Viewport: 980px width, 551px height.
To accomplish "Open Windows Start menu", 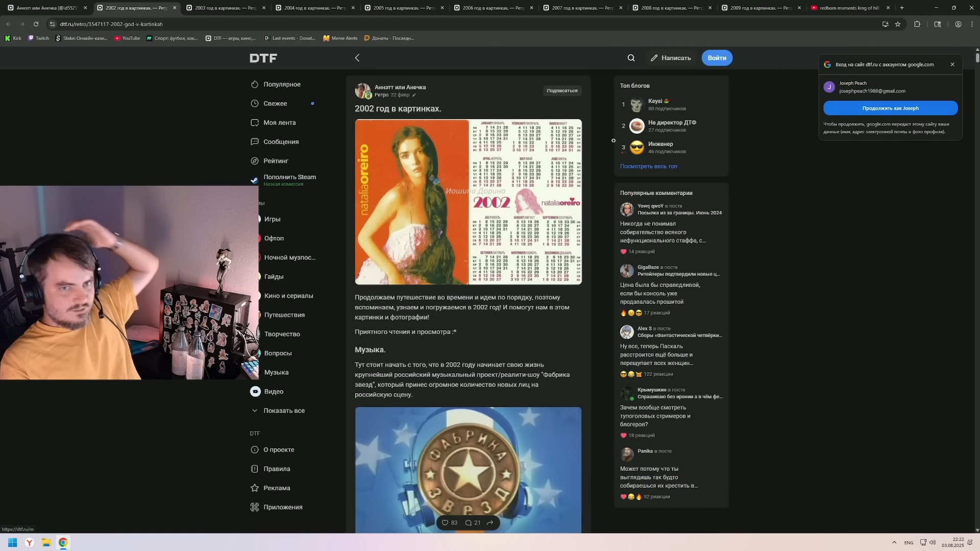I will 12,543.
